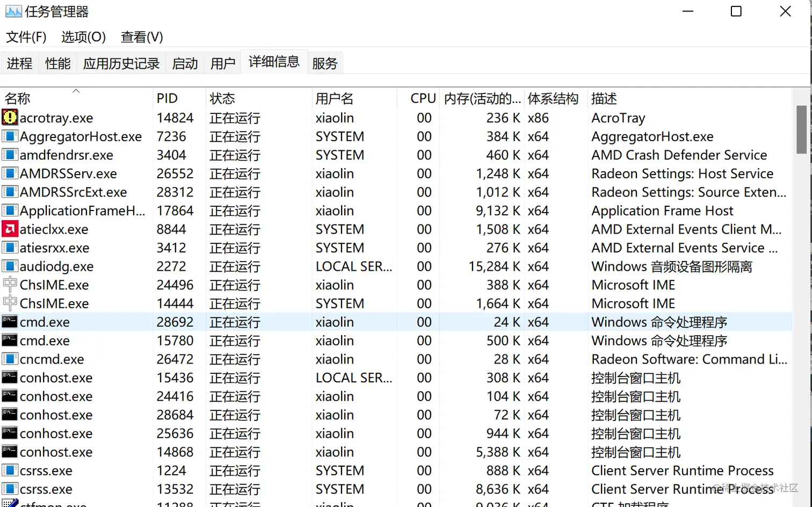812x507 pixels.
Task: Switch to the 用户 tab
Action: pyautogui.click(x=223, y=63)
